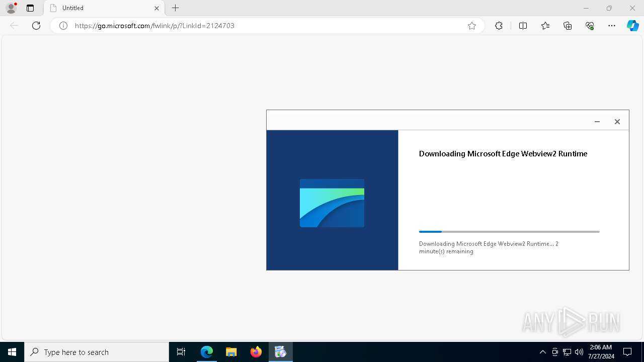The image size is (644, 362).
Task: Close the Webview2 Runtime installer dialog
Action: pyautogui.click(x=617, y=122)
